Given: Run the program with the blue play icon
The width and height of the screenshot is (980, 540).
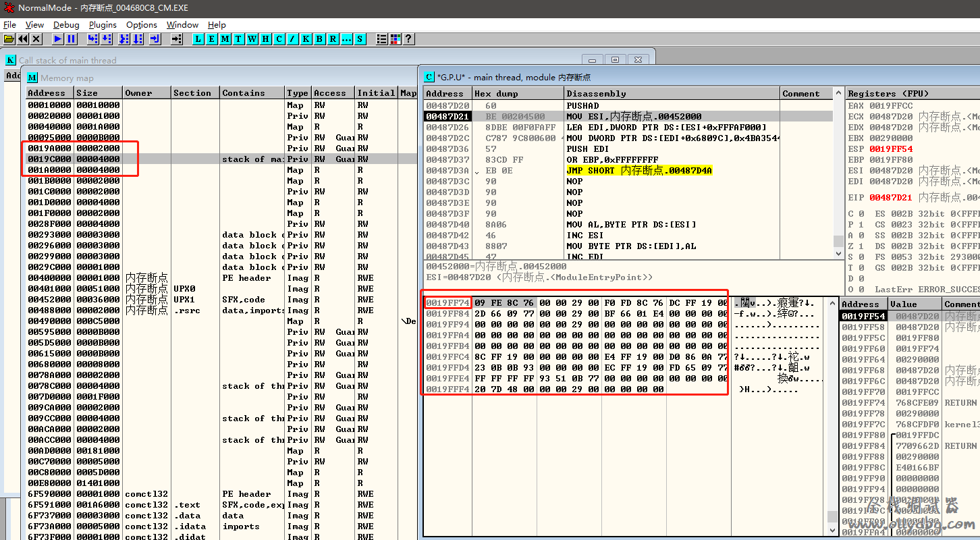Looking at the screenshot, I should pos(58,39).
